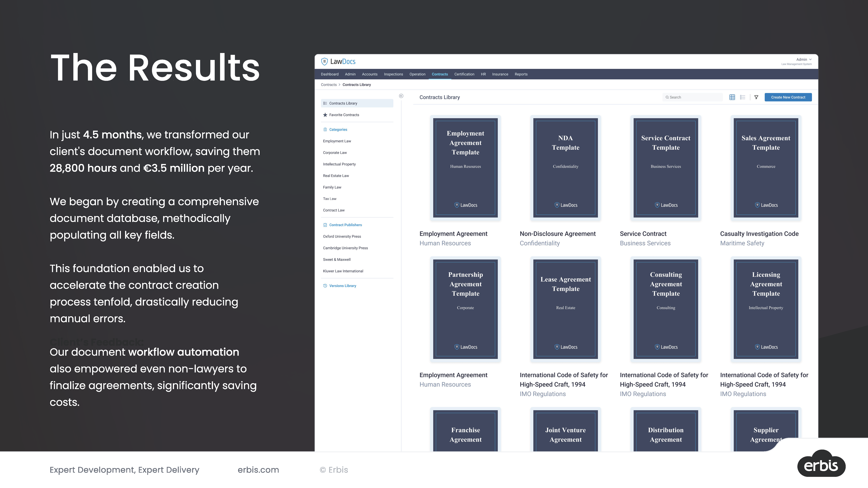This screenshot has width=868, height=488.
Task: Open the Partnership Agreement Template thumbnail
Action: 465,309
